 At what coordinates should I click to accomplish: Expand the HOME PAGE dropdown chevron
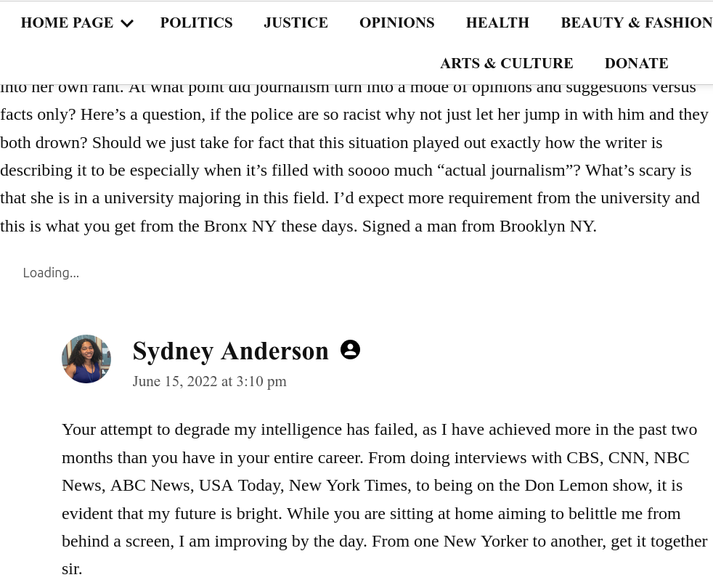[127, 23]
